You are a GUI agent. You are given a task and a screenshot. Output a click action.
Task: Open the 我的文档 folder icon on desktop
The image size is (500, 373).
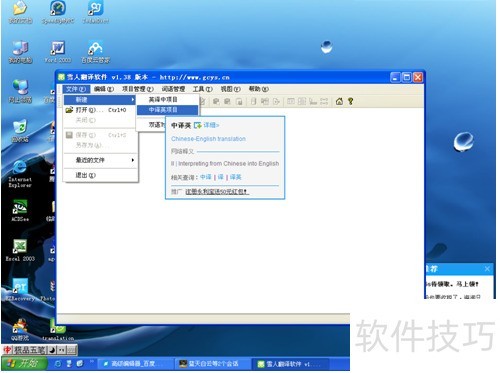coord(20,13)
